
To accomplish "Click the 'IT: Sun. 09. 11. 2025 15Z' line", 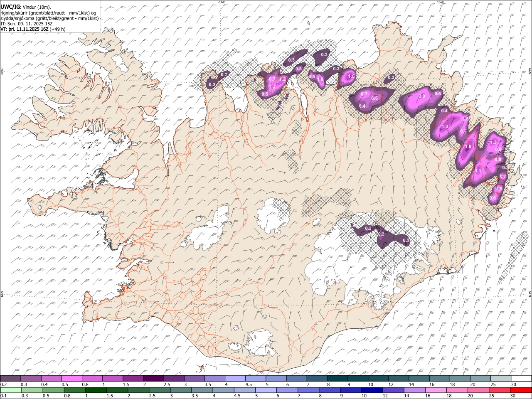I will click(x=27, y=24).
